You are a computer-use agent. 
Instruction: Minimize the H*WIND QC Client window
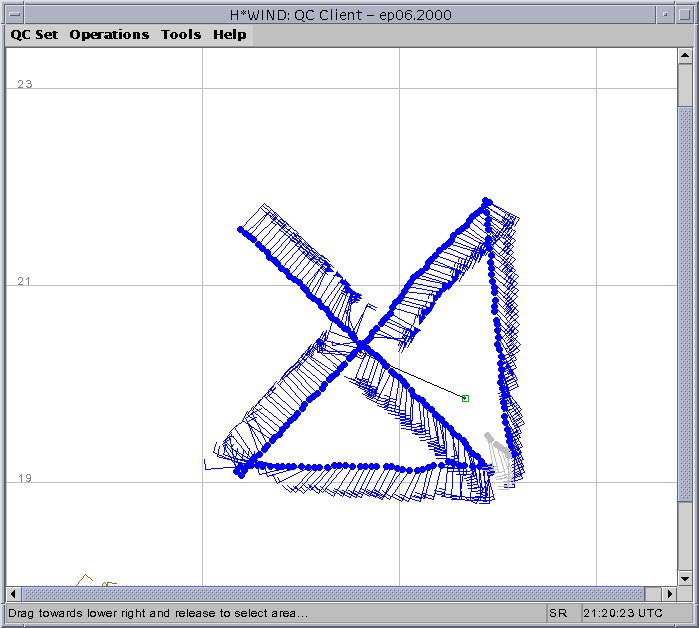(x=666, y=13)
